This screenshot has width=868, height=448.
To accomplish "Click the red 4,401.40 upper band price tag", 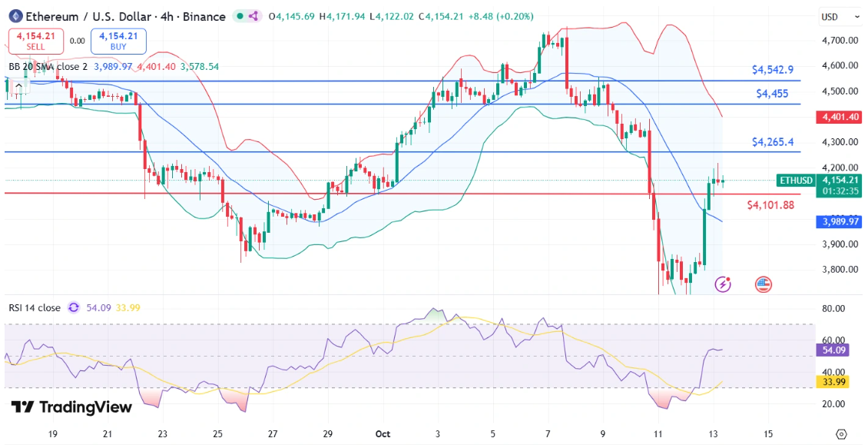I will pos(839,117).
